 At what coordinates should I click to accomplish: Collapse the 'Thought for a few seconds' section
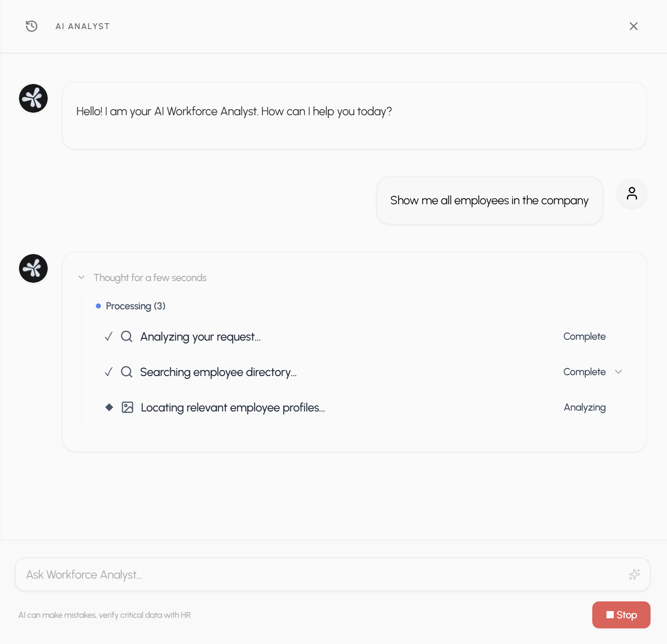pos(82,278)
